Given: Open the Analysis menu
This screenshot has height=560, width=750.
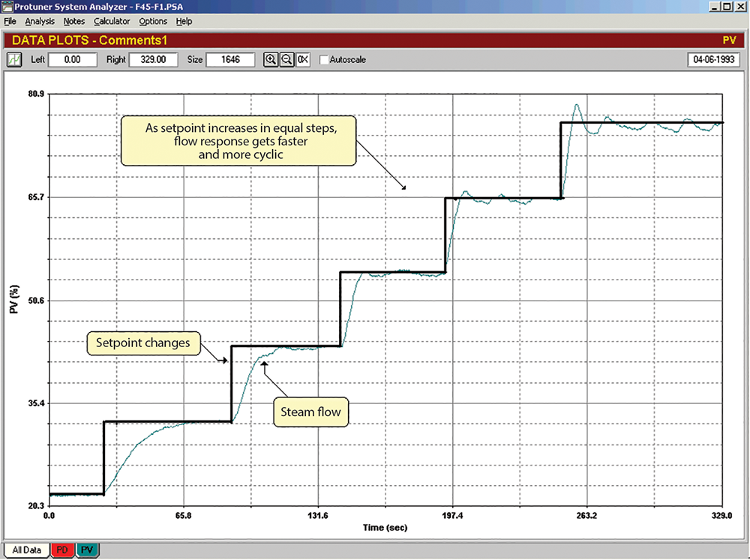Looking at the screenshot, I should click(x=40, y=21).
